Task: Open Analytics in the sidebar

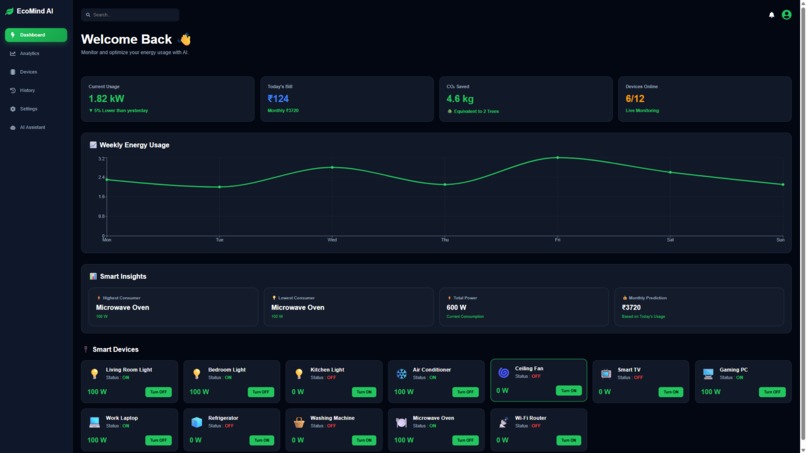Action: (x=36, y=53)
